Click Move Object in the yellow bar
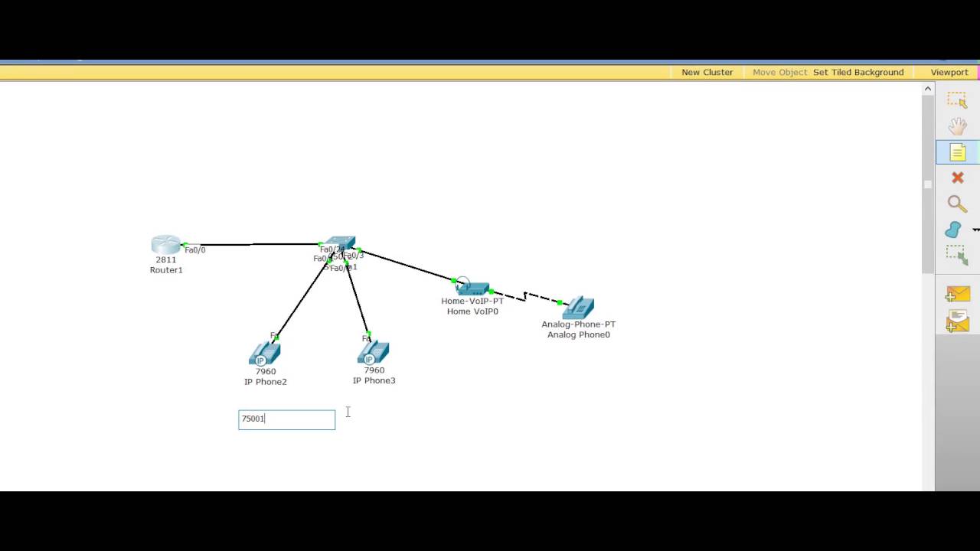 coord(779,72)
